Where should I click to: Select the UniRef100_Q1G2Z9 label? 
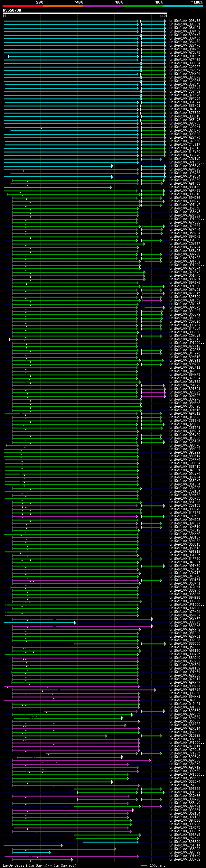click(x=185, y=735)
